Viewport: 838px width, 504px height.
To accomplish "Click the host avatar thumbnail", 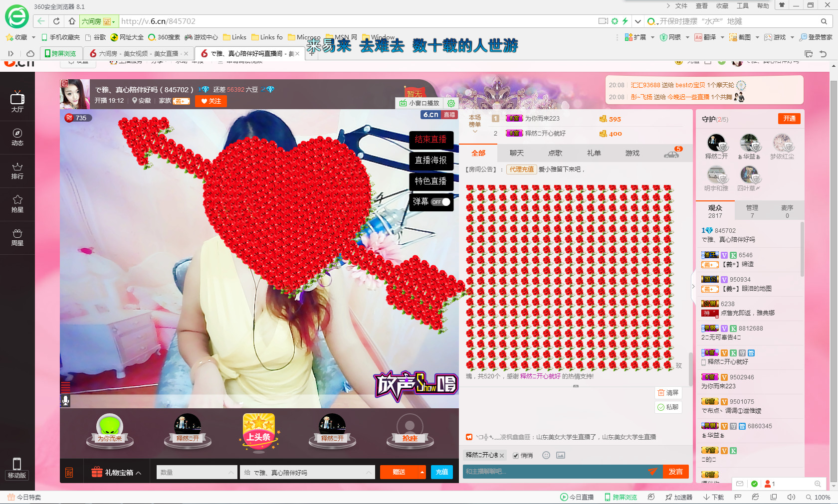I will (x=75, y=94).
